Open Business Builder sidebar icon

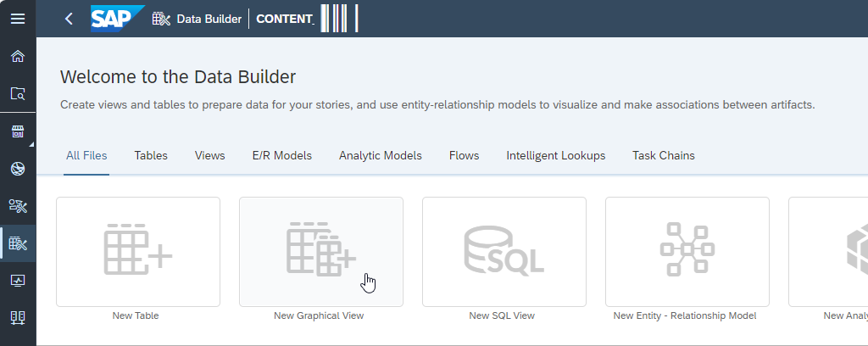coord(18,206)
